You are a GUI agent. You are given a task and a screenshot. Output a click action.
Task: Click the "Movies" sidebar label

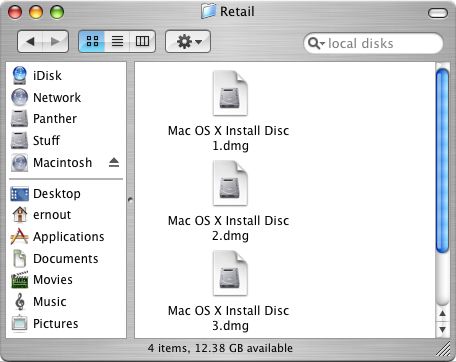click(x=53, y=280)
